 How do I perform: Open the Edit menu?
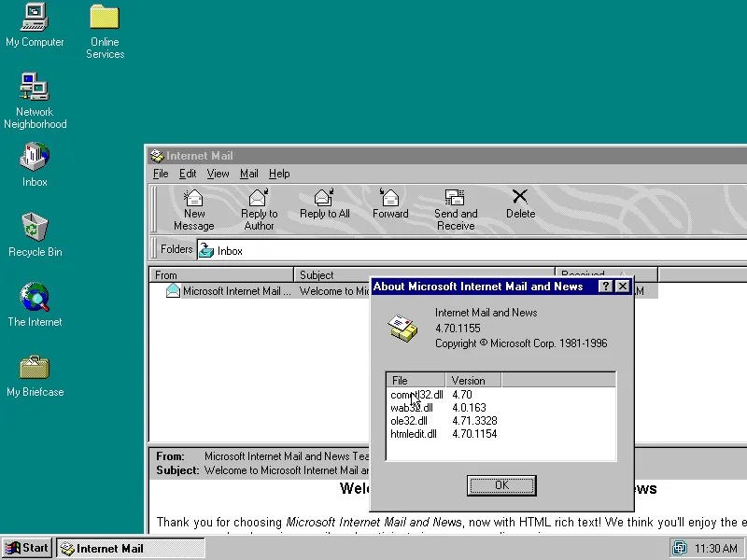(x=188, y=174)
